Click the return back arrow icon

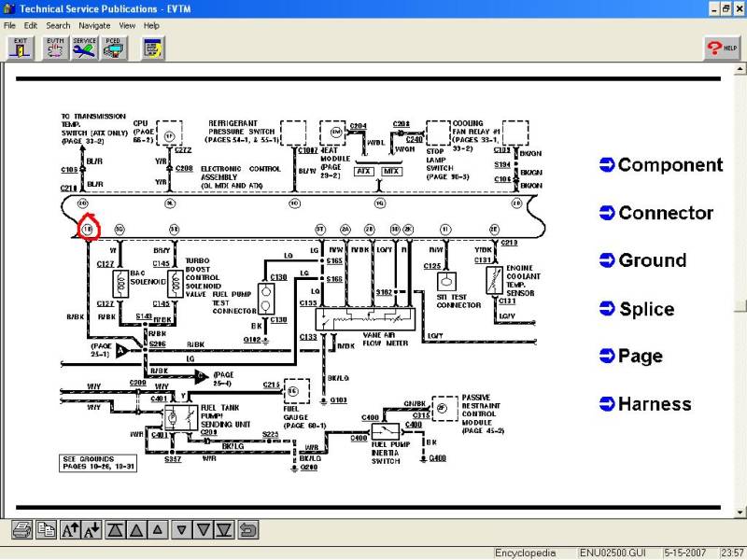[x=247, y=529]
